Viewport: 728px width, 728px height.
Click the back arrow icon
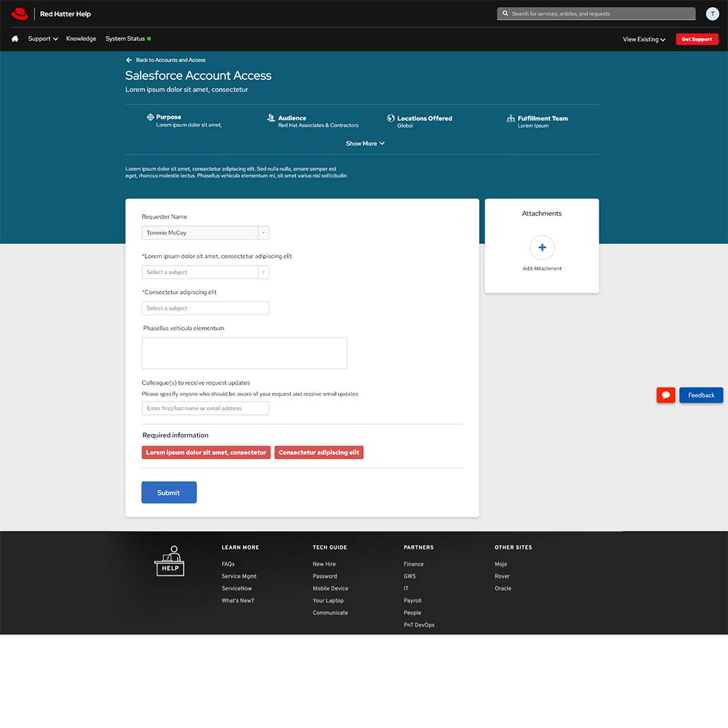129,60
